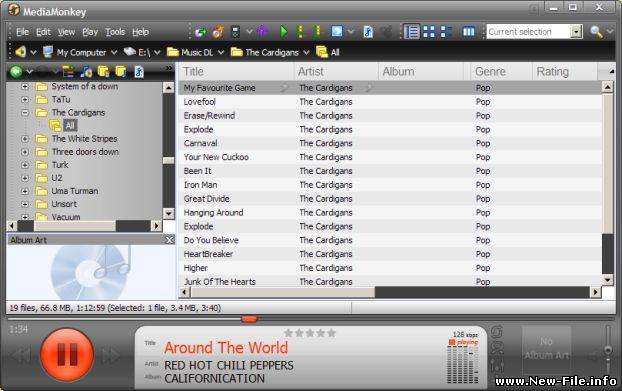Screen dimensions: 622x391
Task: Click the green back navigation button
Action: 16,72
